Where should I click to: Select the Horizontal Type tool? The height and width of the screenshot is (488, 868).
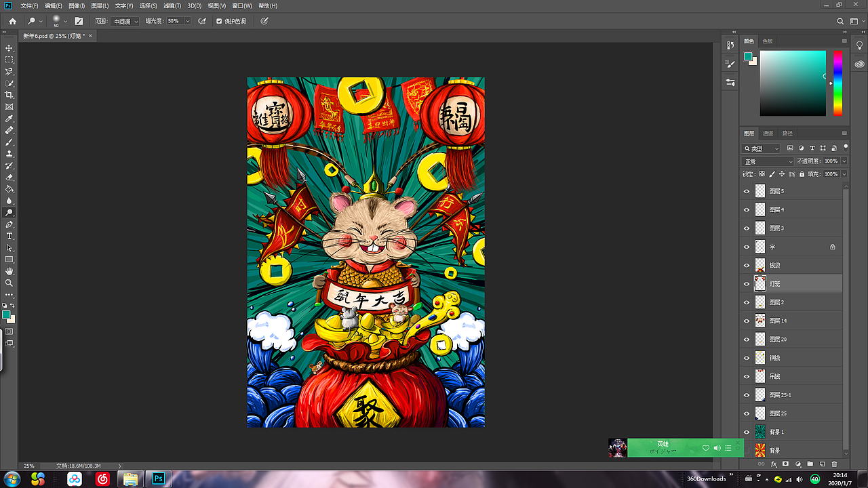9,236
